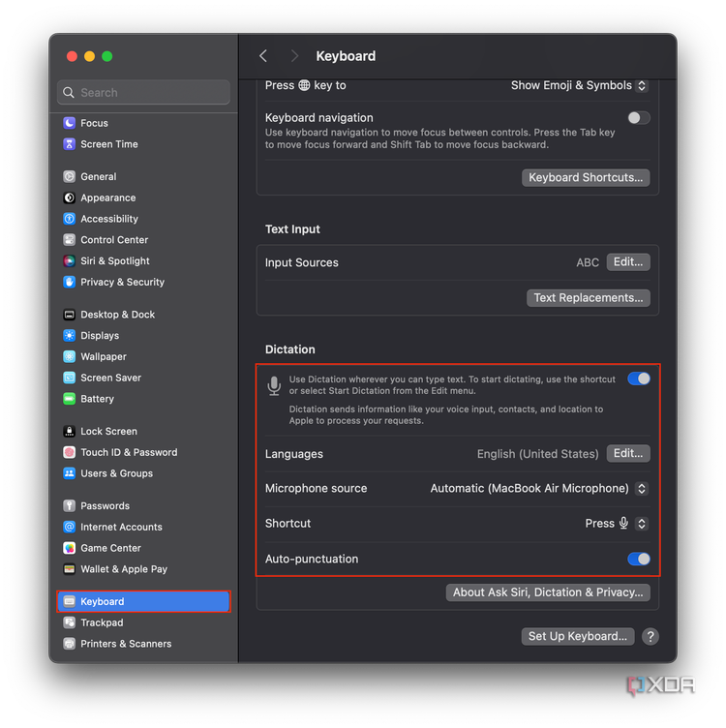Click the 'ABC' input source value
Image resolution: width=726 pixels, height=728 pixels.
coord(588,262)
